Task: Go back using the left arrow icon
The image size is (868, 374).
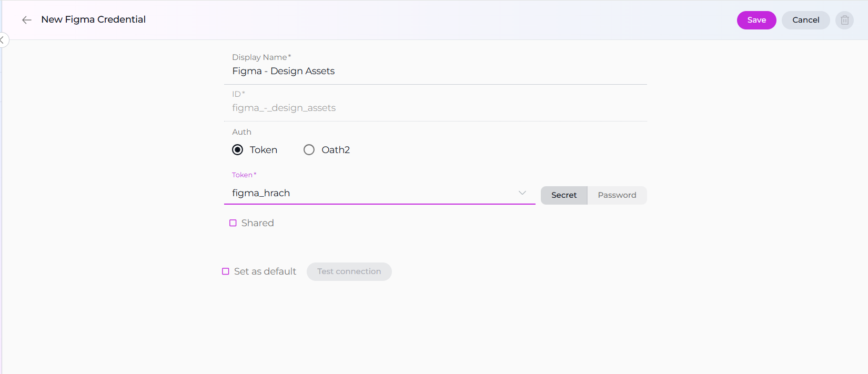Action: click(27, 20)
